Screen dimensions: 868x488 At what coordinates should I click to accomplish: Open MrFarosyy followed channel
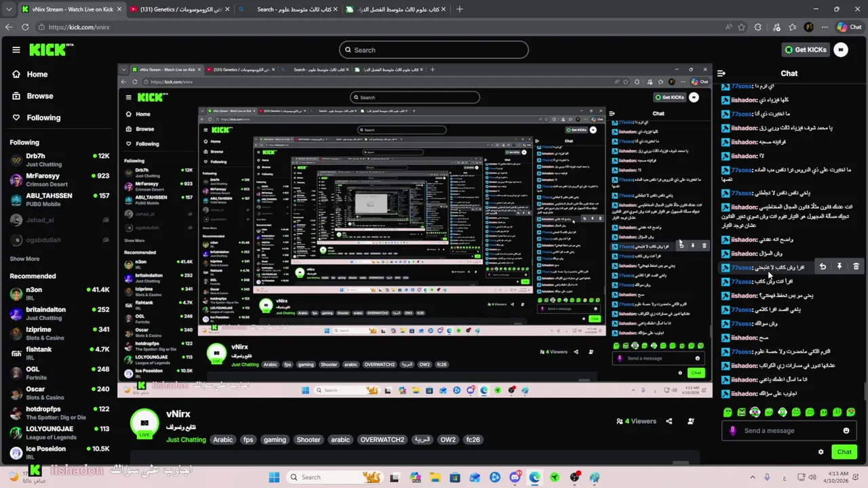click(x=60, y=180)
